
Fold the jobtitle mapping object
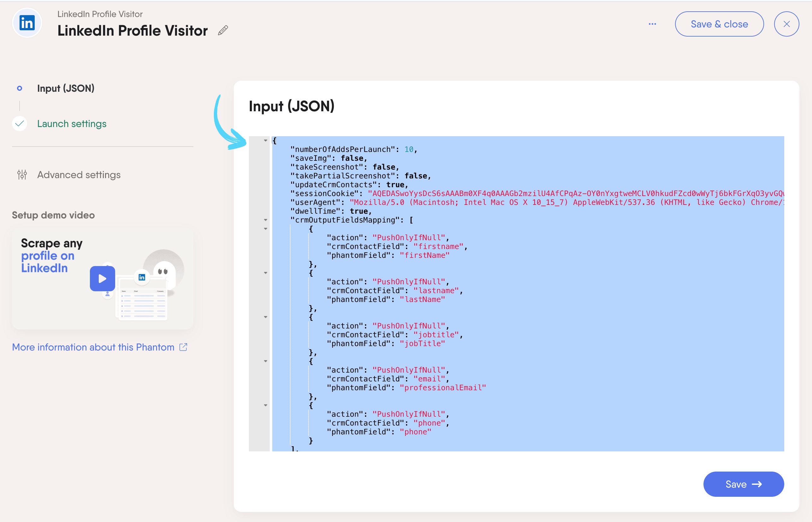tap(266, 317)
